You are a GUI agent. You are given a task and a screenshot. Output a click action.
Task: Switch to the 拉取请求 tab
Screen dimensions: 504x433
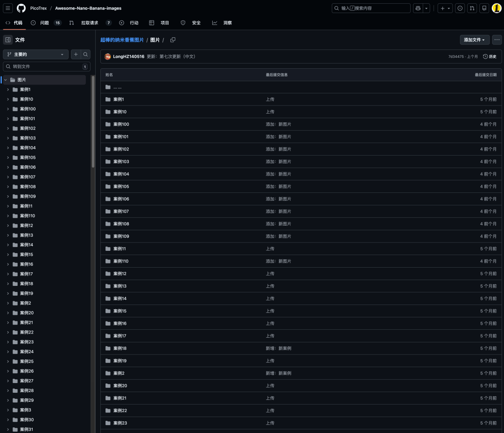90,23
